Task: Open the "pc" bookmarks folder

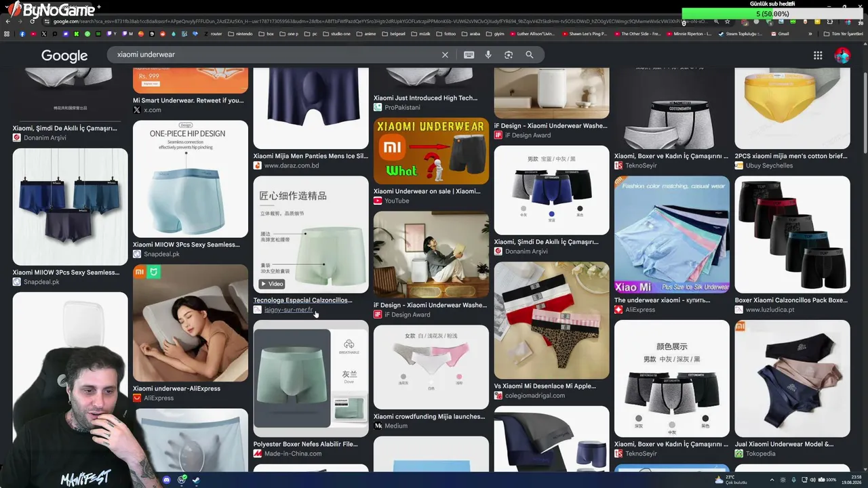Action: pos(311,34)
